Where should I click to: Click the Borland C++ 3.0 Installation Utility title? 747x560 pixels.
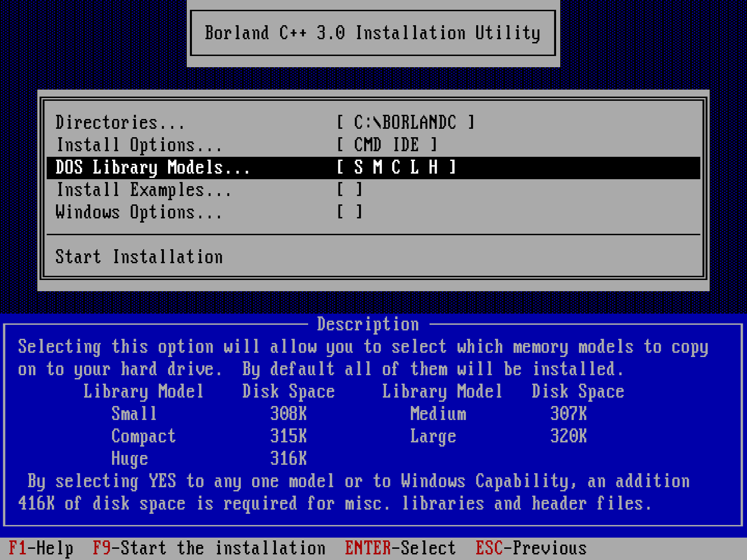pos(373,33)
